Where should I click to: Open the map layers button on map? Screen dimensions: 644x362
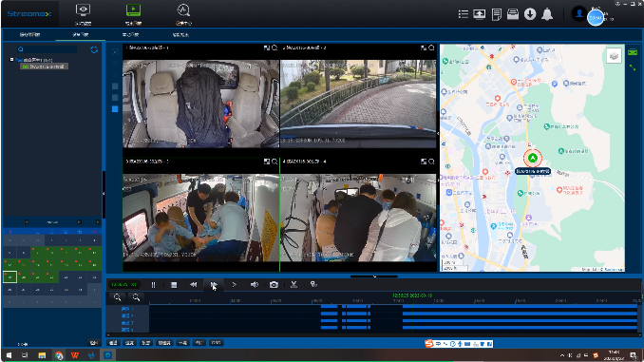point(614,55)
